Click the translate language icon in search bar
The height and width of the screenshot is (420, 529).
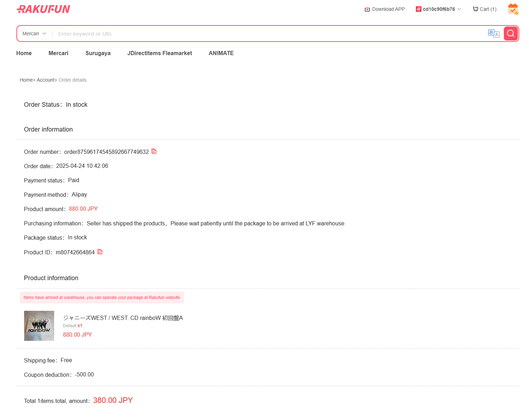(493, 33)
